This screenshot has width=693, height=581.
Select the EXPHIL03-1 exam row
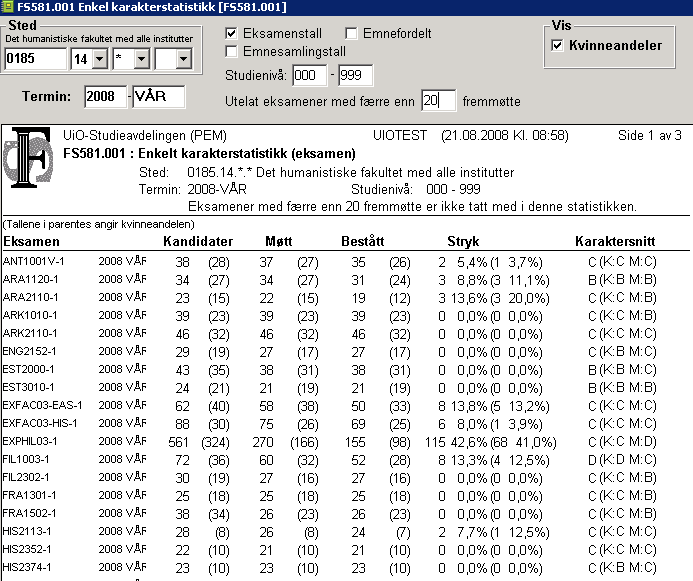(x=330, y=442)
